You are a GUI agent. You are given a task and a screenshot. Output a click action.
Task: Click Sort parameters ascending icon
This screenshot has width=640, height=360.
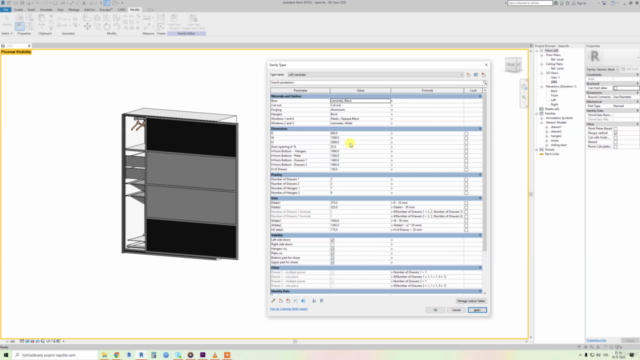click(314, 301)
